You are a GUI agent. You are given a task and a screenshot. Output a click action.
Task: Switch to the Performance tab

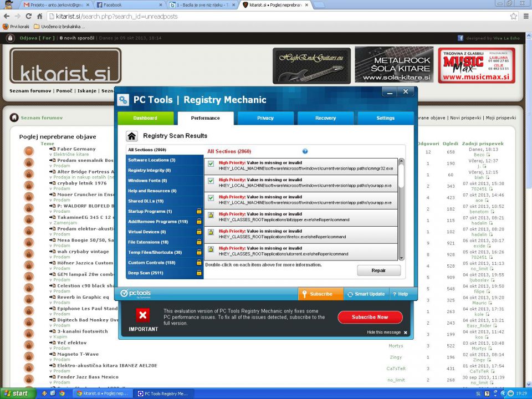(205, 118)
